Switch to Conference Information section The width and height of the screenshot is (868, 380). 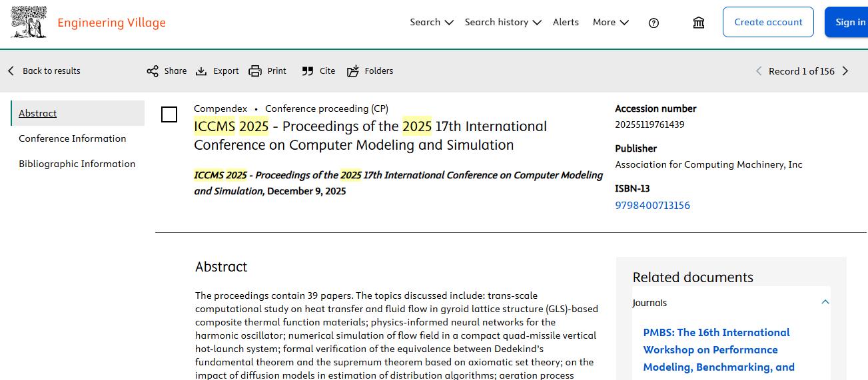pyautogui.click(x=73, y=138)
